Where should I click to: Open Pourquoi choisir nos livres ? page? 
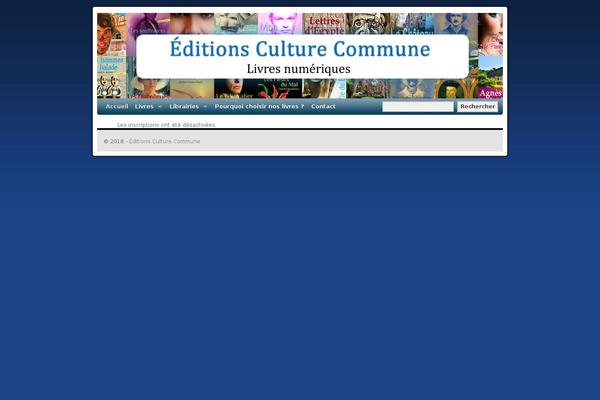click(259, 106)
